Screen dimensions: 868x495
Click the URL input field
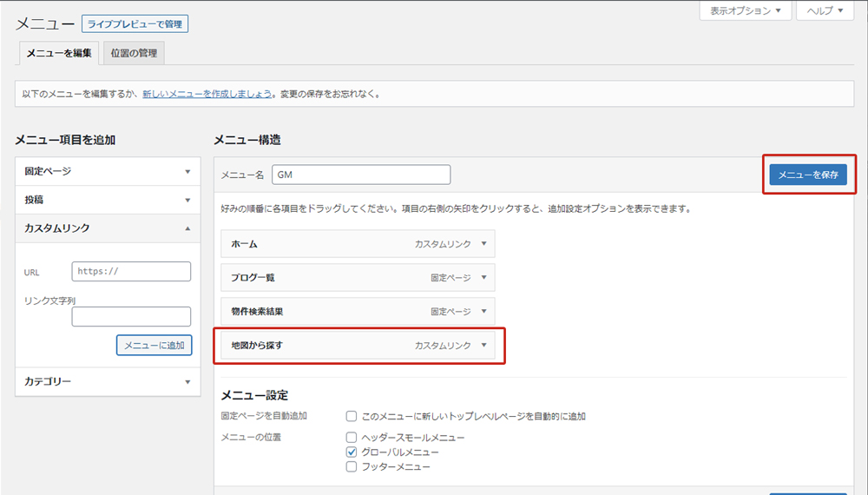[131, 271]
